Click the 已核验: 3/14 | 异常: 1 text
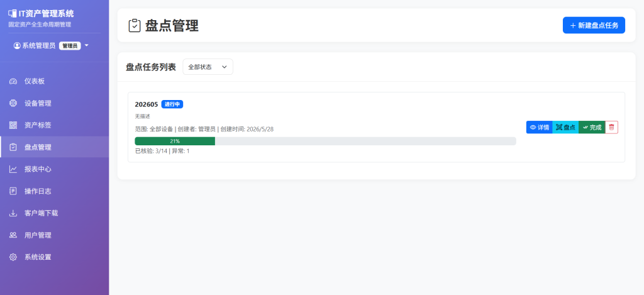This screenshot has width=644, height=295. pos(162,151)
